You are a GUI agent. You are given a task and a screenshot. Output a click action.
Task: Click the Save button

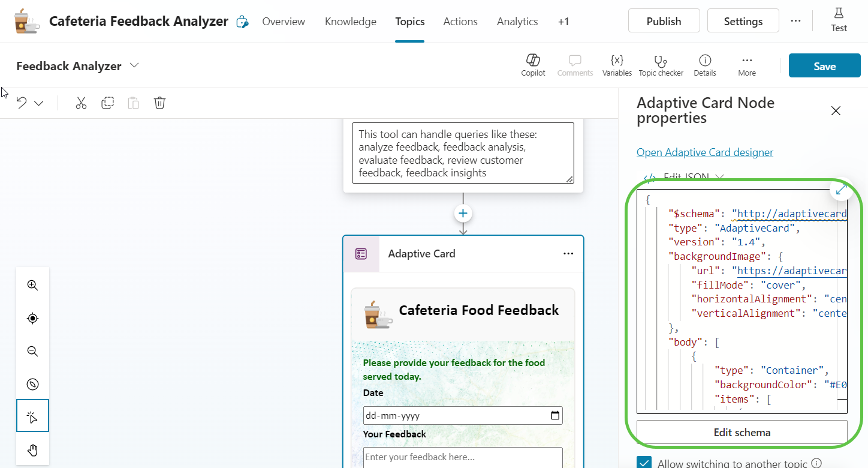pyautogui.click(x=824, y=66)
